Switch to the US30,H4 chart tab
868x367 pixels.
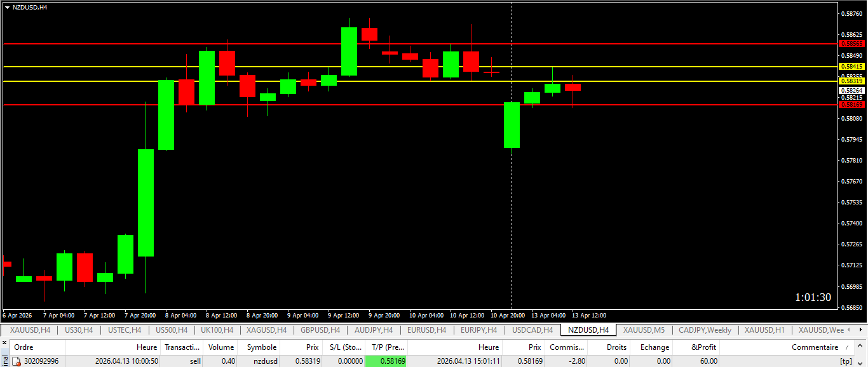coord(79,330)
